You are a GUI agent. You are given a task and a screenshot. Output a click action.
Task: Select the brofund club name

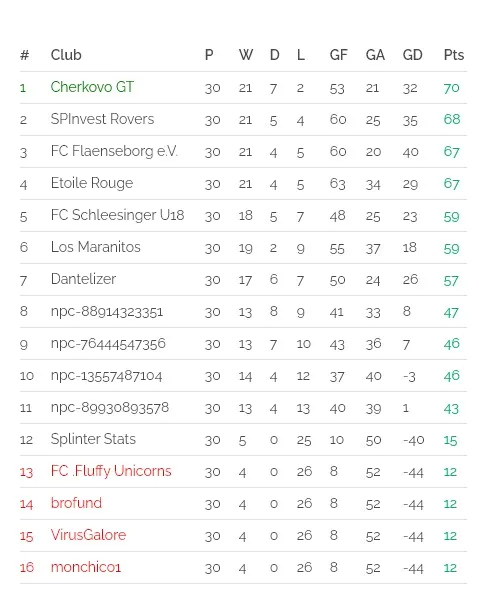click(76, 503)
